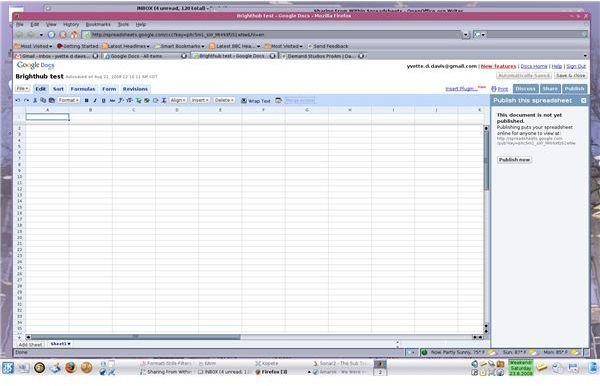
Task: Select cell A1 in the spreadsheet
Action: click(47, 117)
